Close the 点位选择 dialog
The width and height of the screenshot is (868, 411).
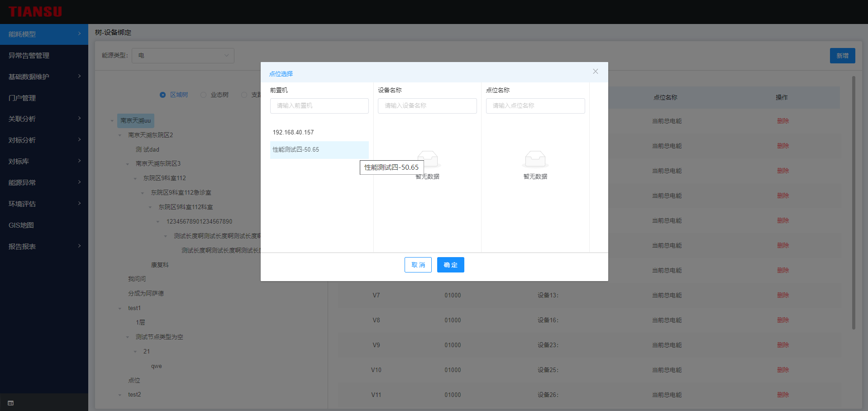click(x=596, y=72)
